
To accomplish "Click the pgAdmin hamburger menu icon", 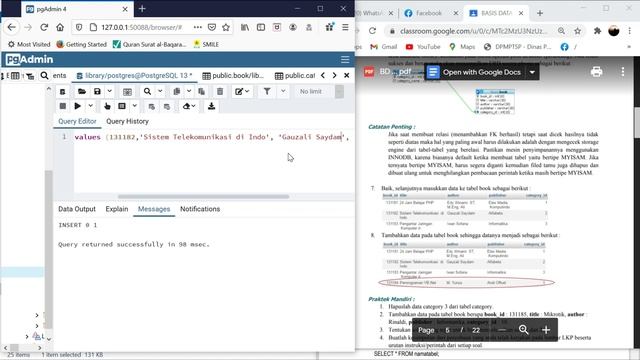I will (345, 60).
